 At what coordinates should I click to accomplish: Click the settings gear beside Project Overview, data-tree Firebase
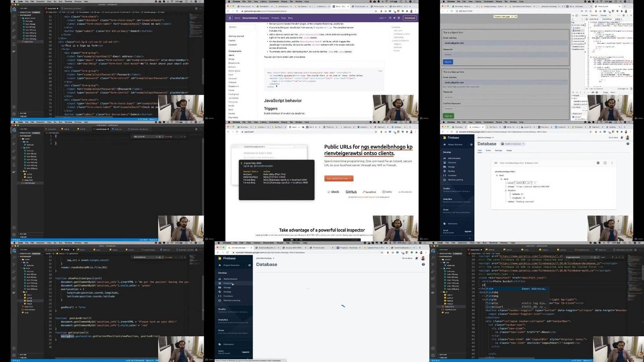click(x=471, y=145)
